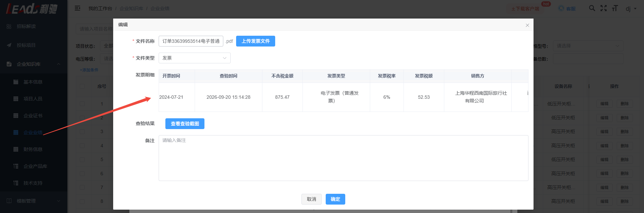Open the font size icon
Image resolution: width=644 pixels, height=213 pixels.
[x=615, y=8]
